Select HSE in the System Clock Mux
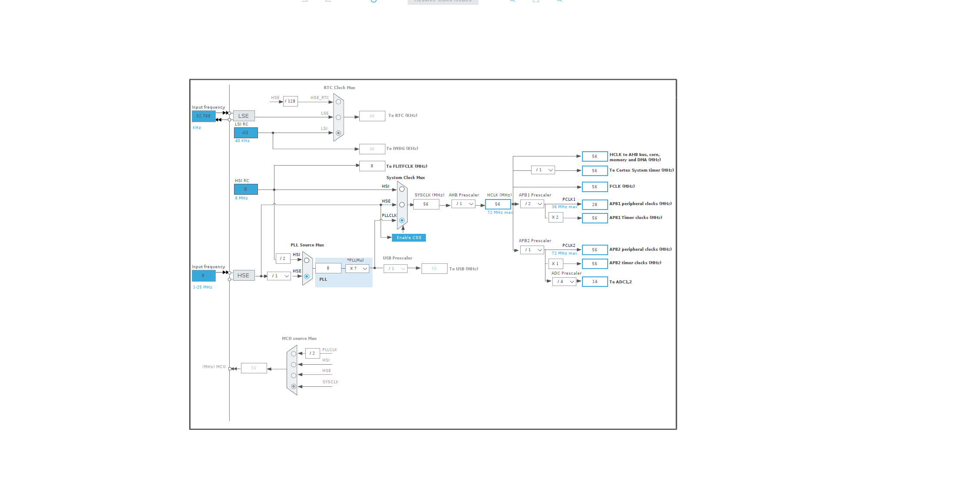The height and width of the screenshot is (502, 980). (402, 205)
